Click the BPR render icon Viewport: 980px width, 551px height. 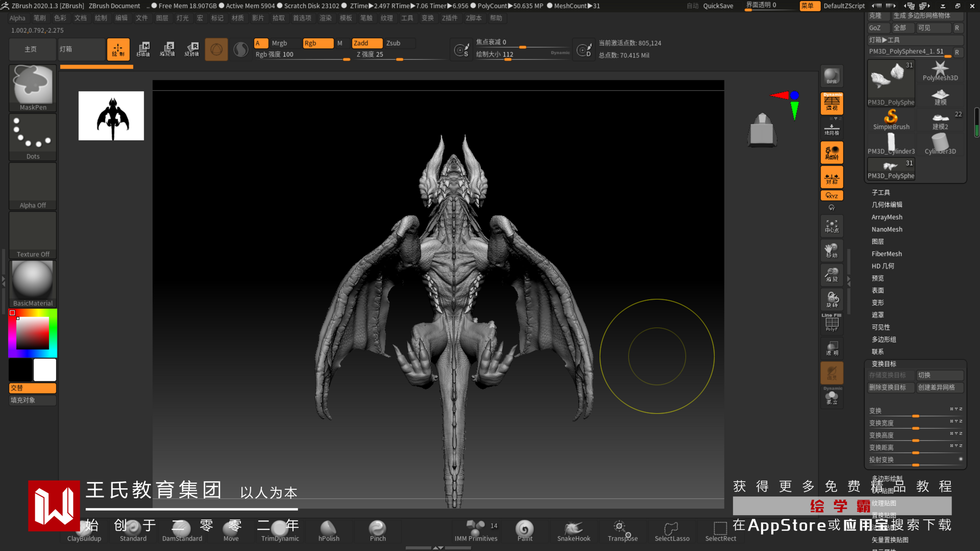point(831,77)
